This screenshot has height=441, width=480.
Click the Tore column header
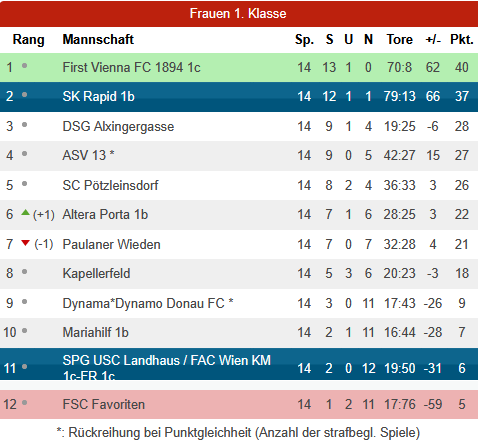point(399,39)
